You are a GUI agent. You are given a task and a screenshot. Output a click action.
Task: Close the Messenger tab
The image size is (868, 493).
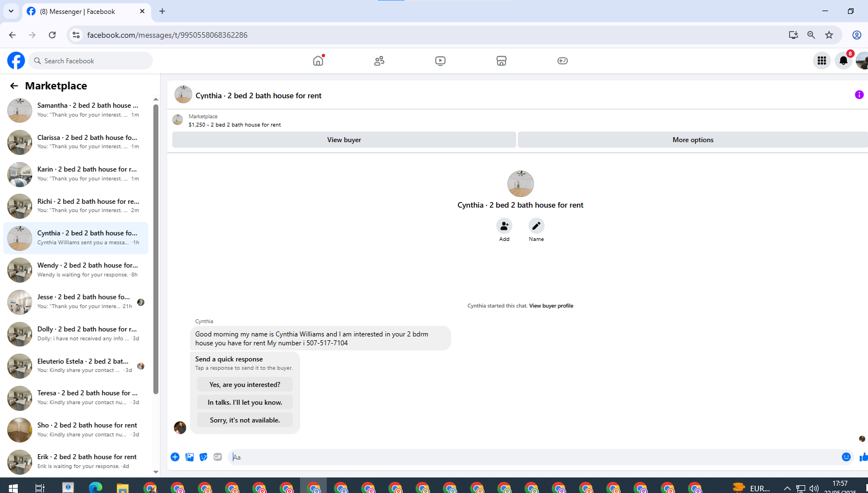click(142, 11)
